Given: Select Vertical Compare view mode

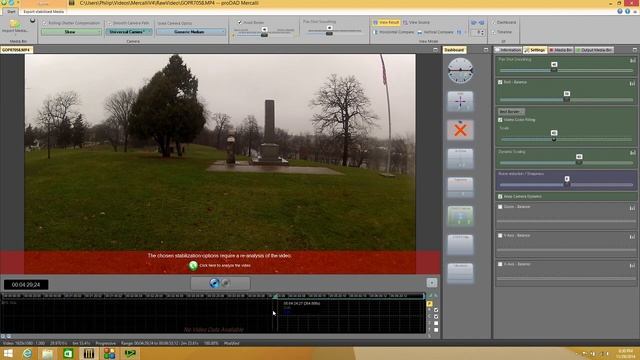Looking at the screenshot, I should pyautogui.click(x=436, y=32).
